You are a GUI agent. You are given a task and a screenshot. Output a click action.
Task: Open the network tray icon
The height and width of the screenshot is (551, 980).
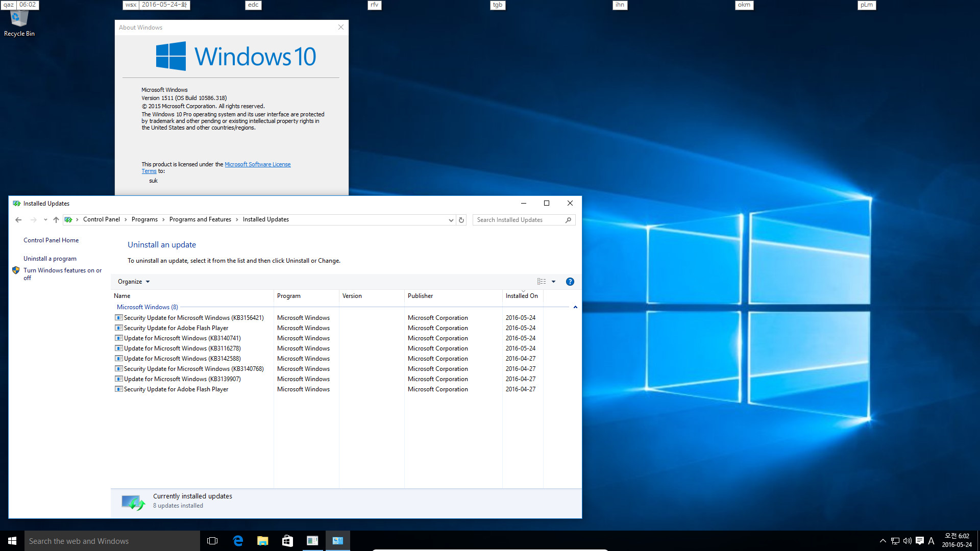(895, 541)
